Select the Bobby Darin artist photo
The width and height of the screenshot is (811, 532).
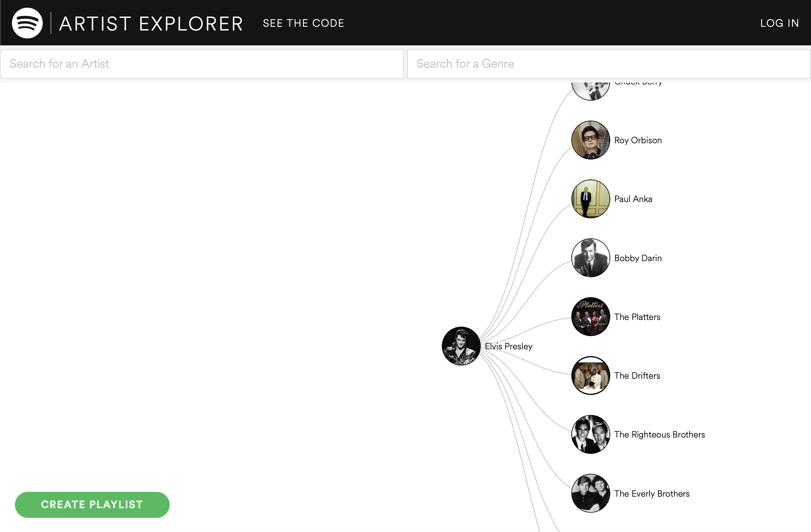[x=590, y=258]
